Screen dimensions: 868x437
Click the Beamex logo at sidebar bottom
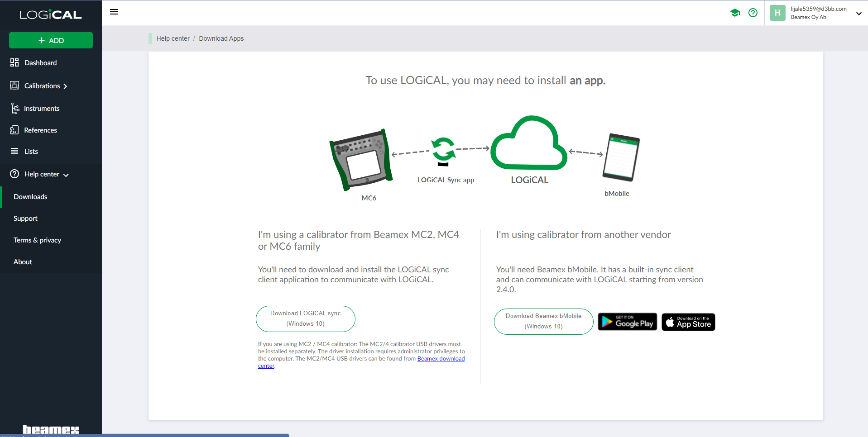tap(51, 429)
